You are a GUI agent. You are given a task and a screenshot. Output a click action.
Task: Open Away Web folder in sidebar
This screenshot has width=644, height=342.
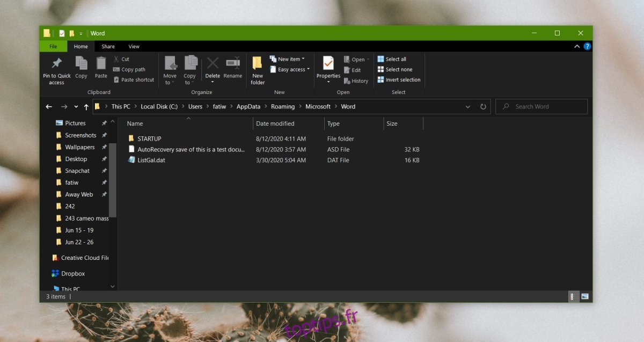click(x=79, y=194)
